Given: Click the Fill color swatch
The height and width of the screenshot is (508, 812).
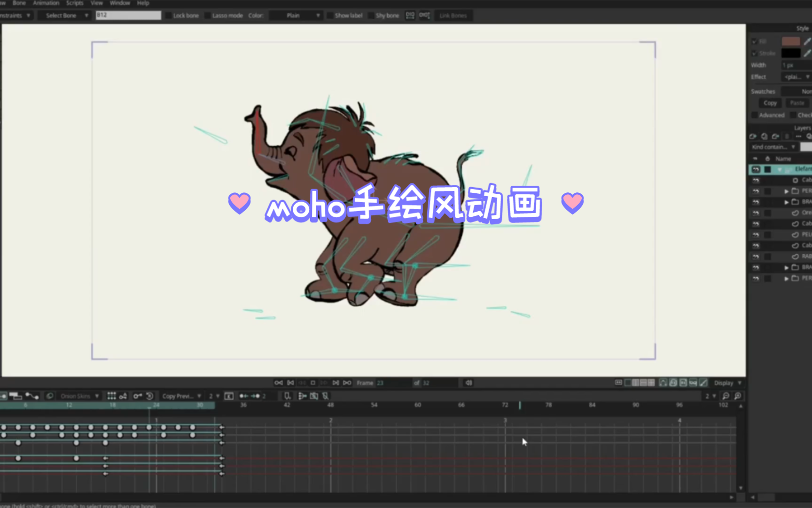Looking at the screenshot, I should click(791, 41).
